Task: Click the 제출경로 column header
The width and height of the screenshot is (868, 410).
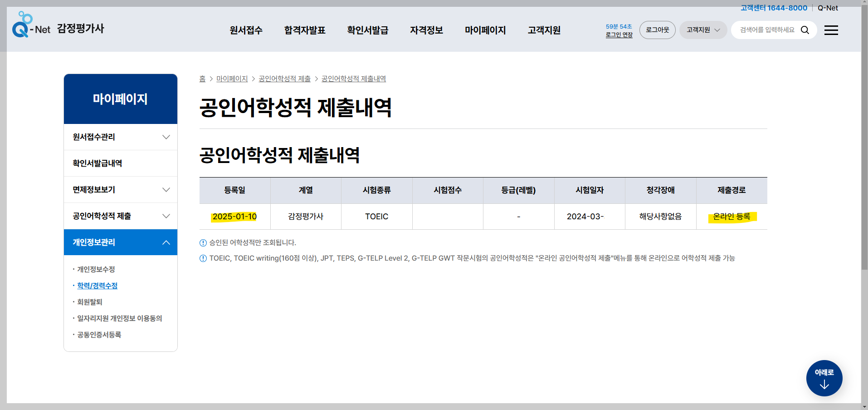Action: [731, 190]
